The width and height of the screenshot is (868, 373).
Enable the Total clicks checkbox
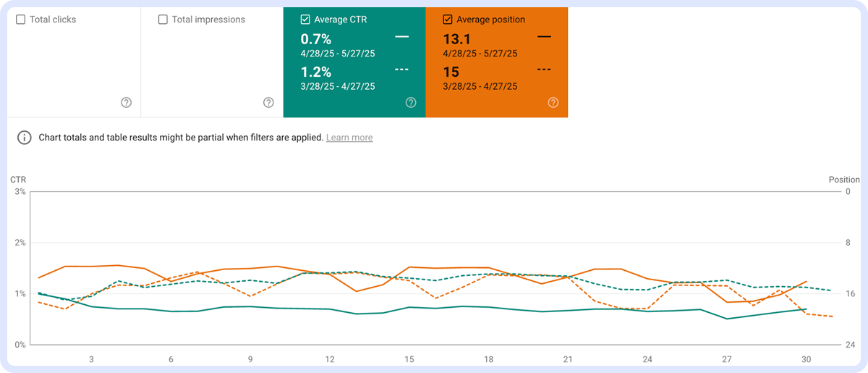(20, 20)
